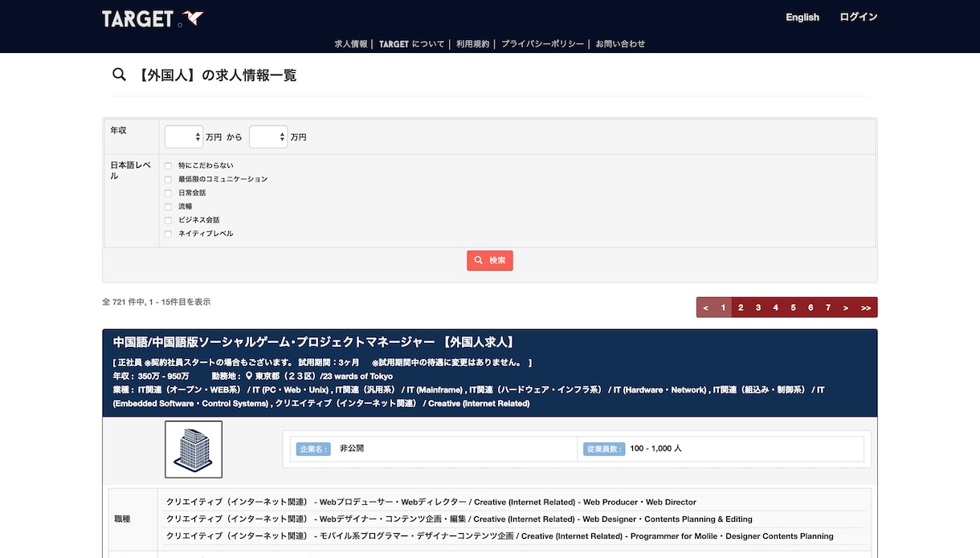The image size is (980, 558).
Task: Click the '100 - 1,000 人' employee count
Action: (x=656, y=448)
